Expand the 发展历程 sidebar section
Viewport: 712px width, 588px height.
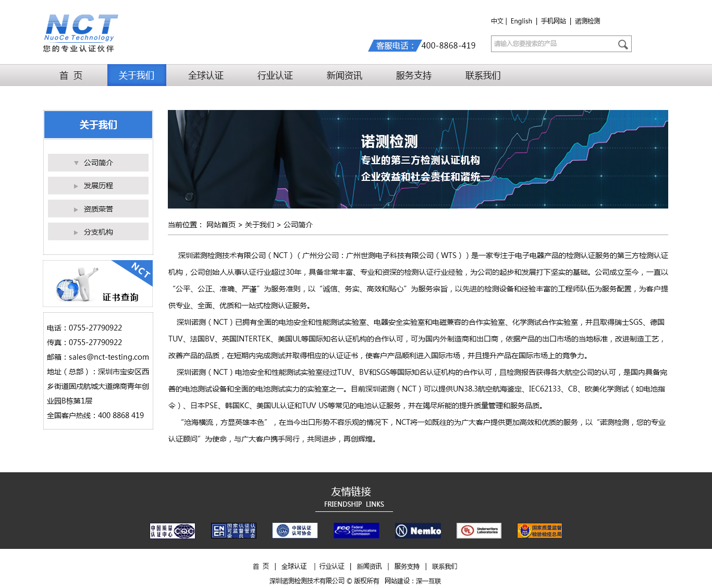coord(98,186)
